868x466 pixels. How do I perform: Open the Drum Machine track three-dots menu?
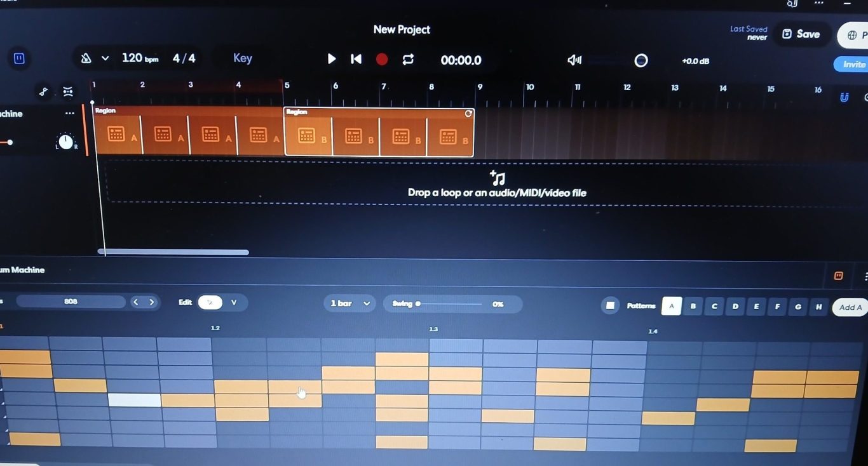tap(70, 114)
